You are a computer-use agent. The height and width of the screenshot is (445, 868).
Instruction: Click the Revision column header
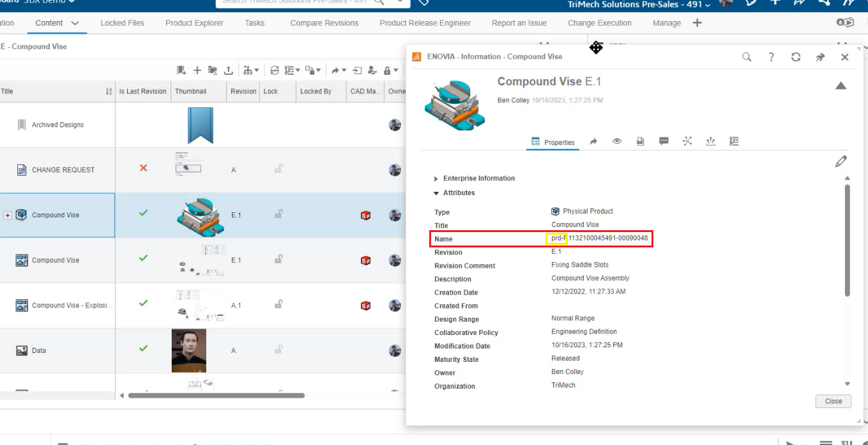[x=243, y=91]
